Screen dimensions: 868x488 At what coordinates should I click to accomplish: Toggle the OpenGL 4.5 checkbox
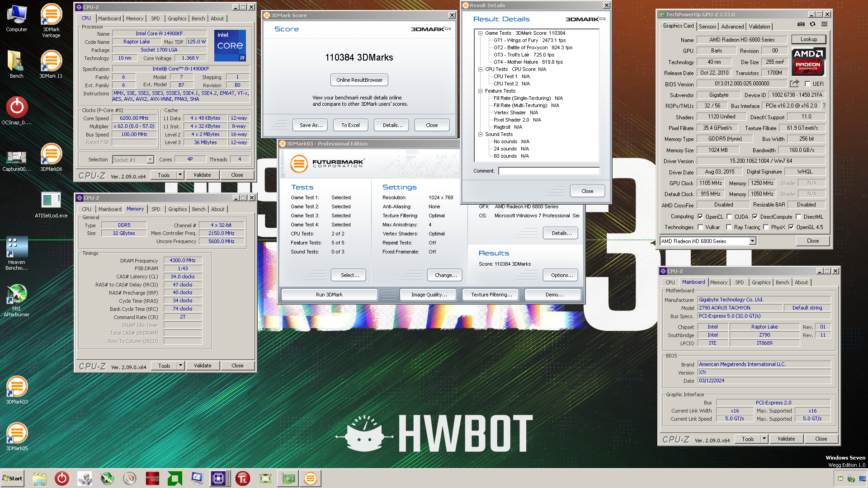pos(791,227)
